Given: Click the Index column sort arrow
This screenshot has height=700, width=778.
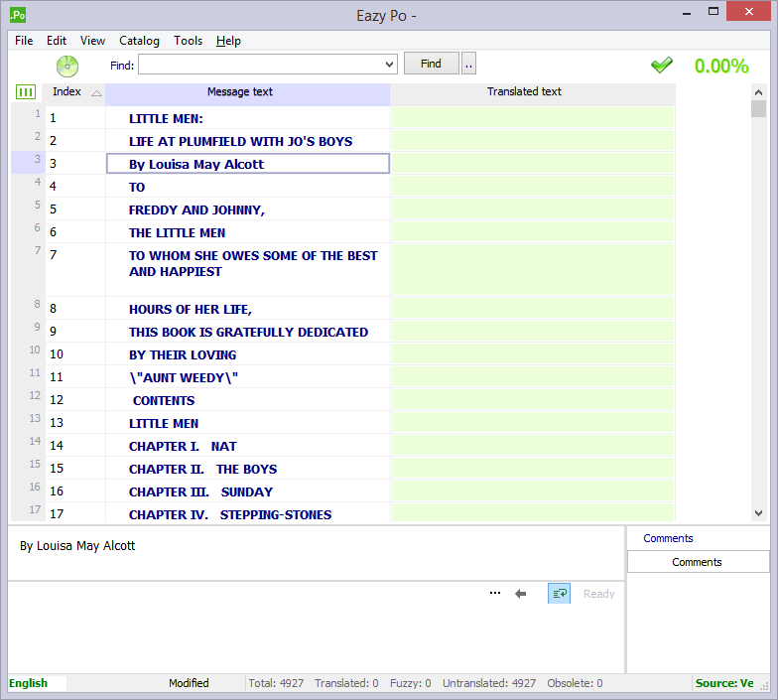Looking at the screenshot, I should coord(97,93).
